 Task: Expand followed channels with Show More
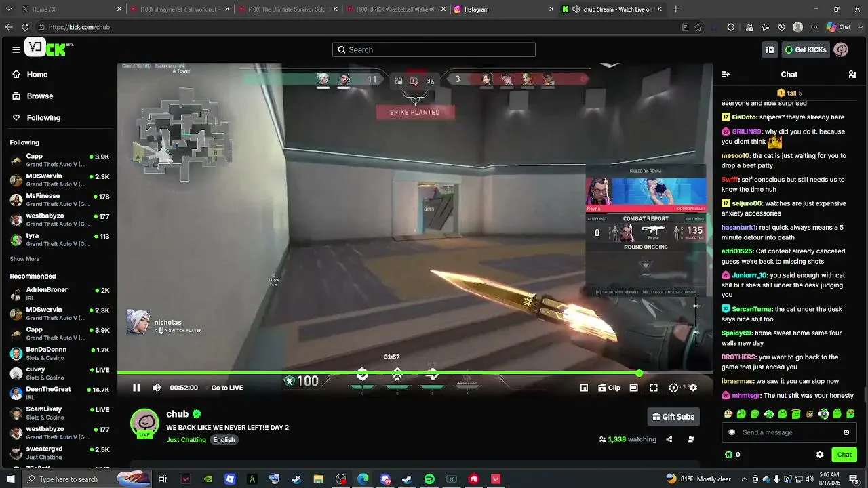pos(24,259)
